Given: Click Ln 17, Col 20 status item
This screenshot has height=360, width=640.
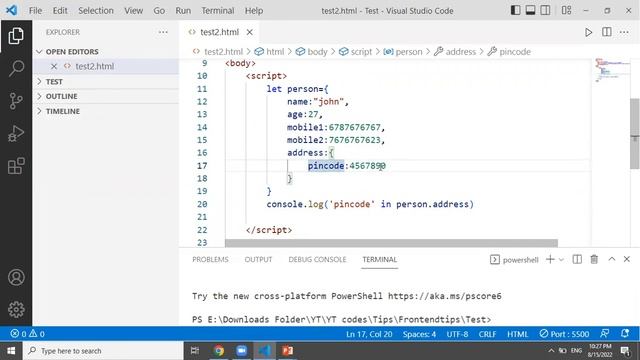Looking at the screenshot, I should (x=369, y=334).
